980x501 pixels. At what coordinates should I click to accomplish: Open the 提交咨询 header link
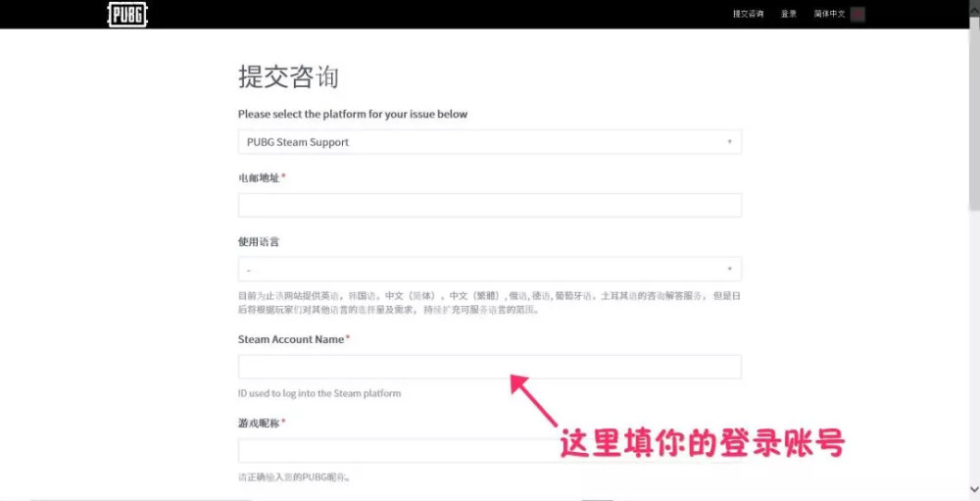[x=748, y=15]
